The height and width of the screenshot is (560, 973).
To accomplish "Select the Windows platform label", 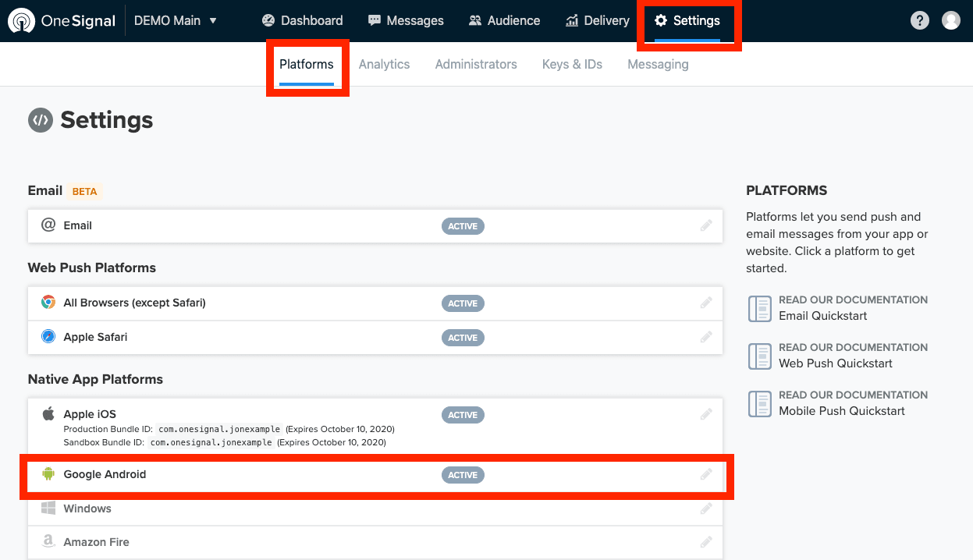I will [87, 509].
